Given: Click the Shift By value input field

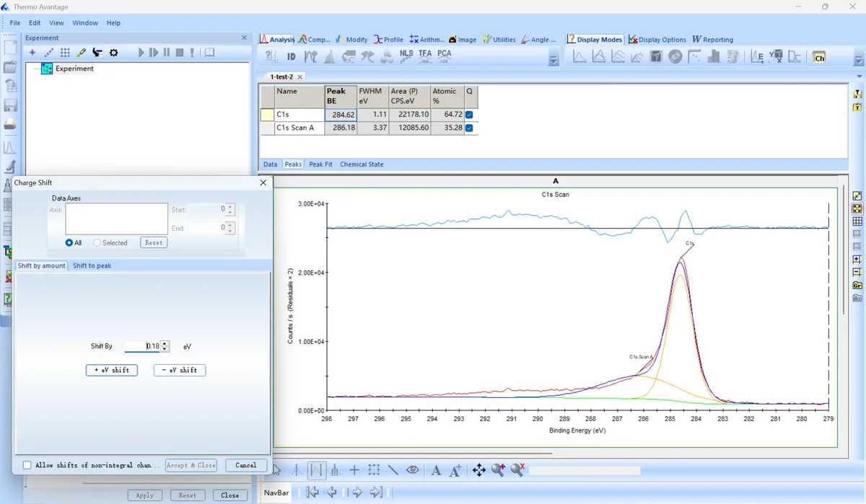Looking at the screenshot, I should [x=142, y=347].
